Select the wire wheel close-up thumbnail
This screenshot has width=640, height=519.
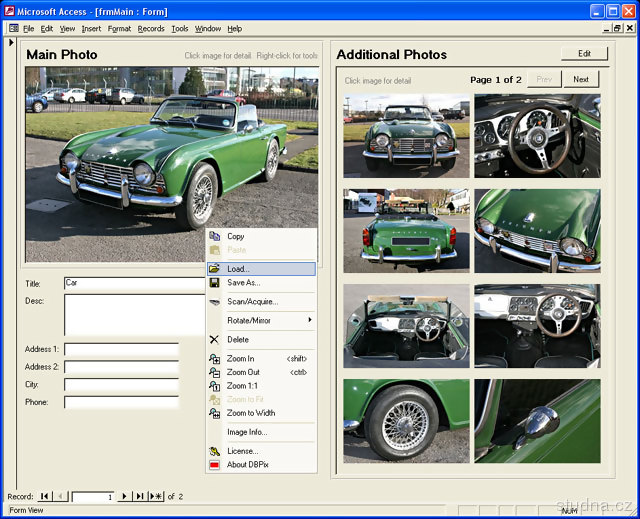406,420
